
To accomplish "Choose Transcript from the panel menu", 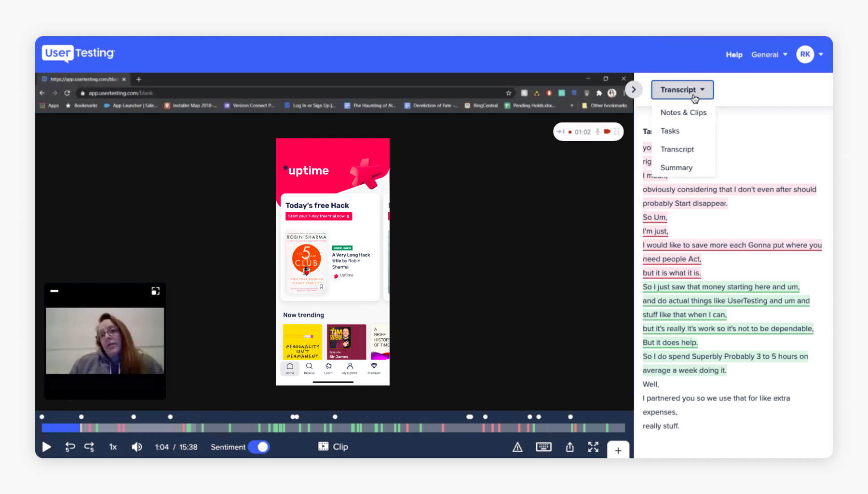I will click(x=677, y=149).
